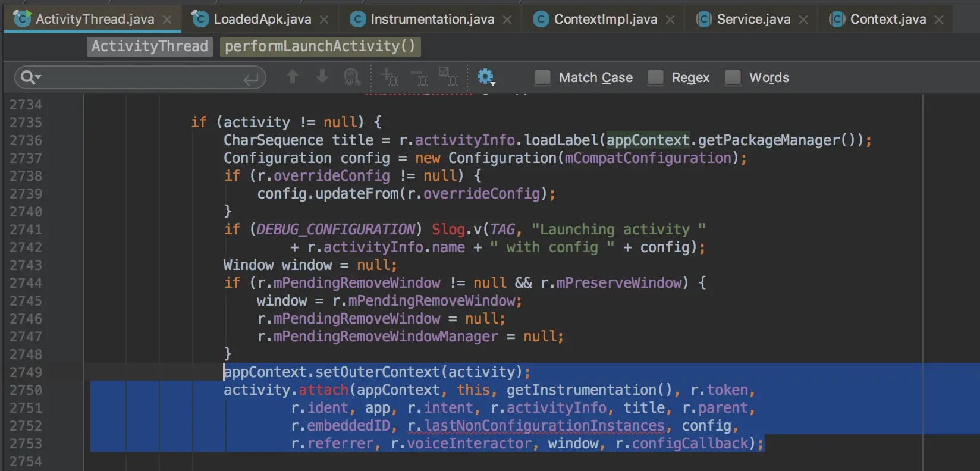980x471 pixels.
Task: Enable the Match Case checkbox
Action: pos(542,77)
